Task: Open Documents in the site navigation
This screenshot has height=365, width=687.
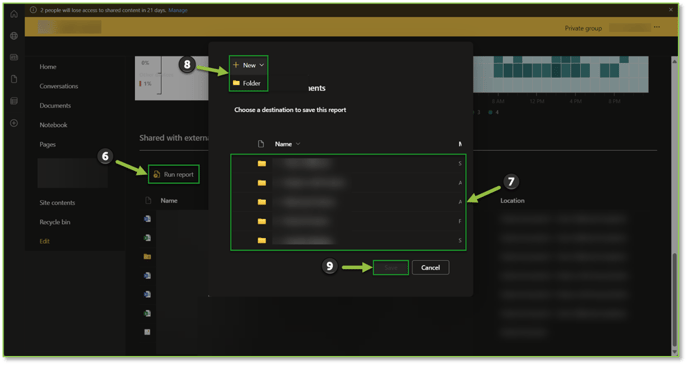Action: click(55, 106)
